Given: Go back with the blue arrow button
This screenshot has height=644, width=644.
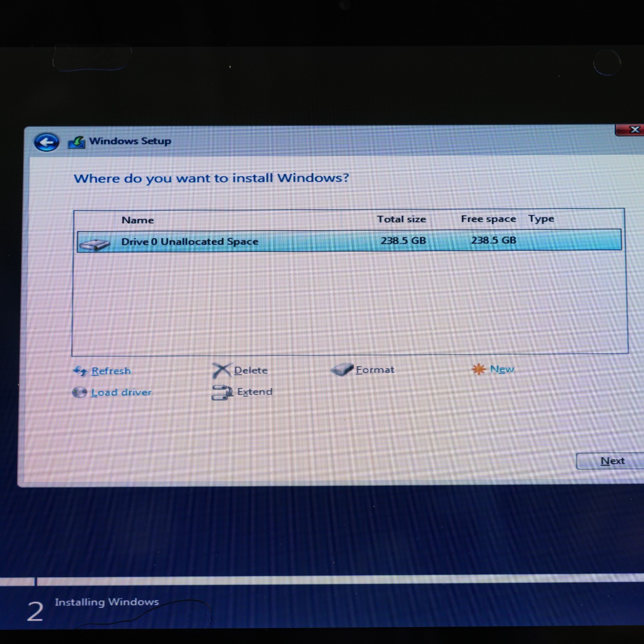Looking at the screenshot, I should click(47, 142).
